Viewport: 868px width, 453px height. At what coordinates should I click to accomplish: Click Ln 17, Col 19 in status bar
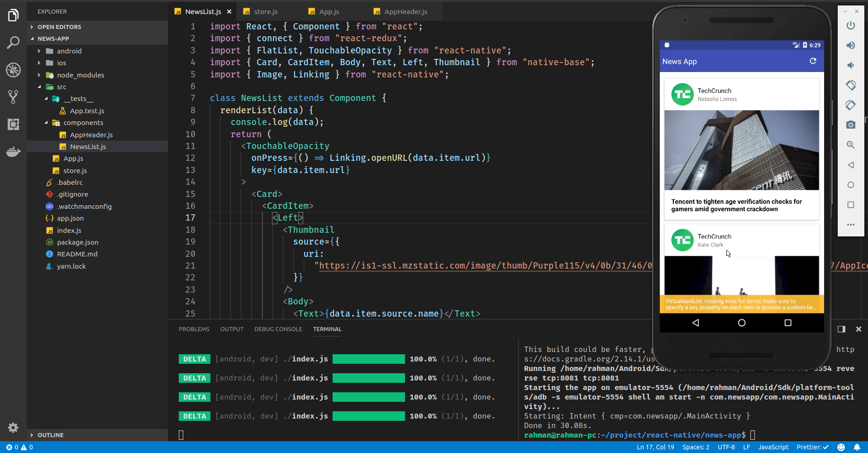pyautogui.click(x=655, y=447)
